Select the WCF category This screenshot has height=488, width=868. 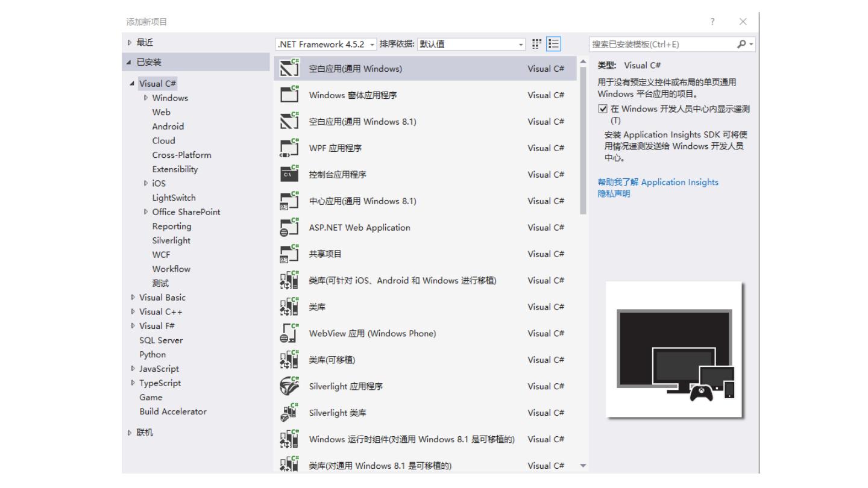click(161, 255)
